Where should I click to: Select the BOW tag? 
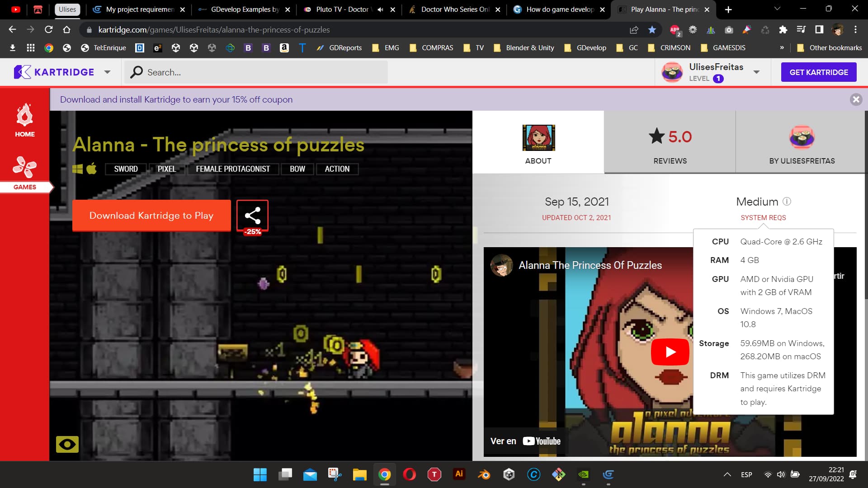[297, 169]
